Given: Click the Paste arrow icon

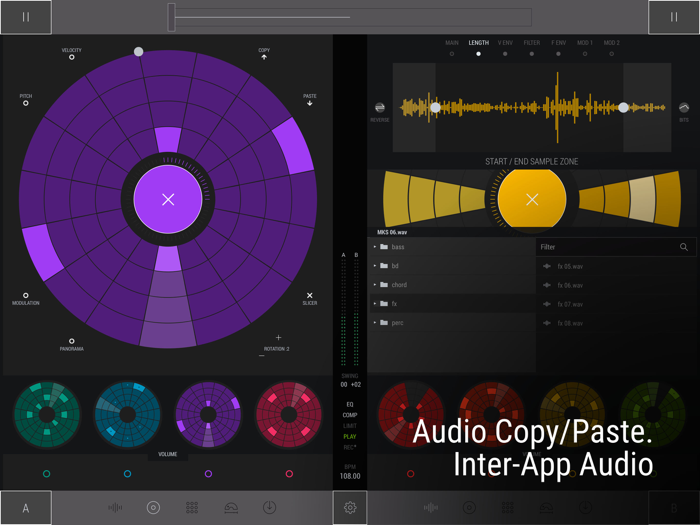Looking at the screenshot, I should click(x=310, y=103).
